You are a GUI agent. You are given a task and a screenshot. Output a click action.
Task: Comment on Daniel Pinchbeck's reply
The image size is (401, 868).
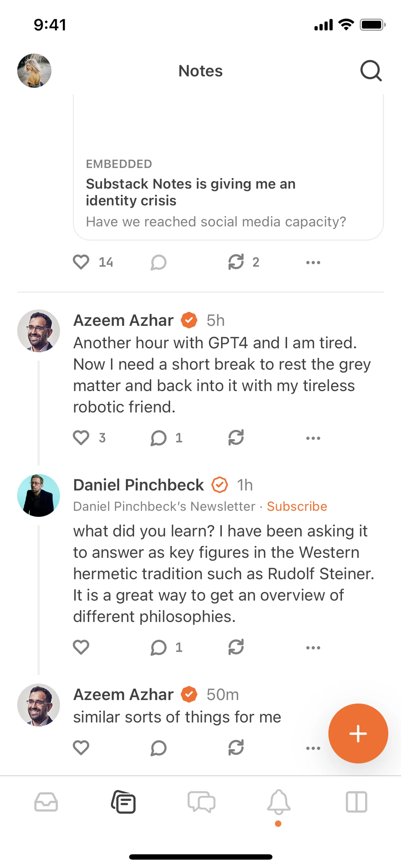tap(158, 647)
